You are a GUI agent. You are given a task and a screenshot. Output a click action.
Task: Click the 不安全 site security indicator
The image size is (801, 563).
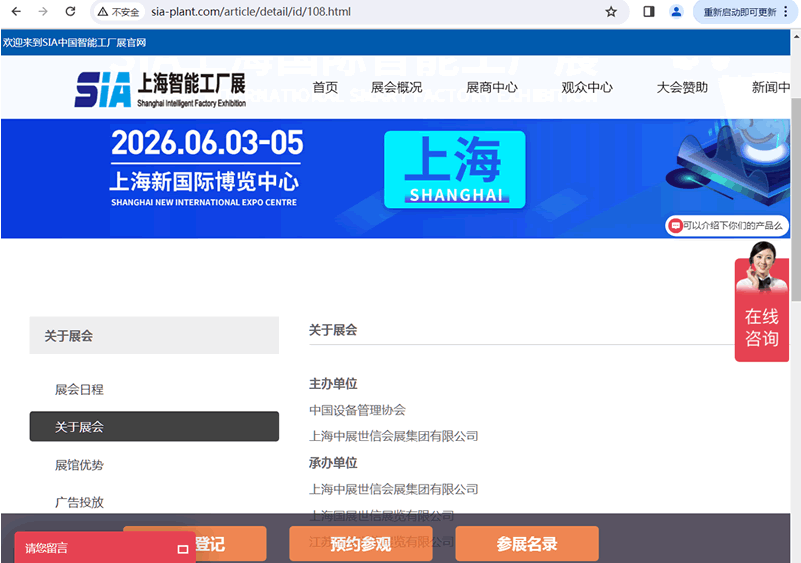(119, 12)
